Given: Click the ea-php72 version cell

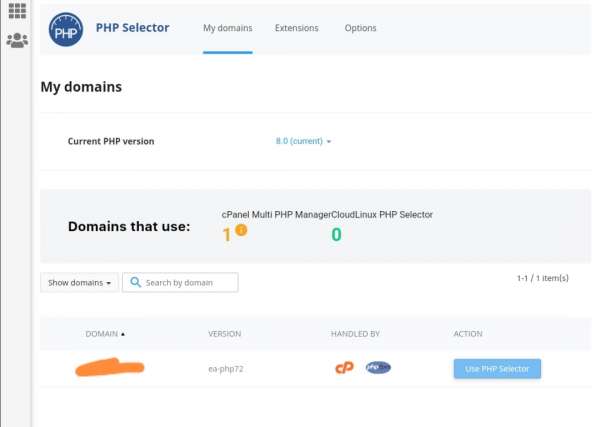Looking at the screenshot, I should click(x=226, y=369).
